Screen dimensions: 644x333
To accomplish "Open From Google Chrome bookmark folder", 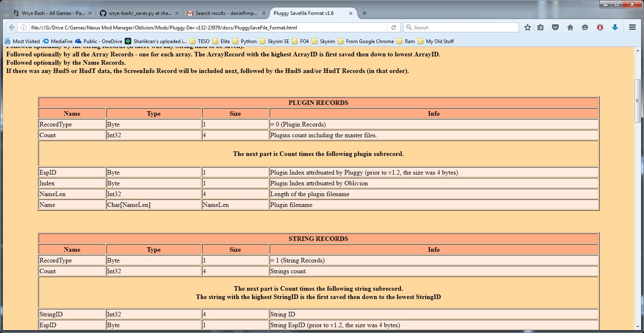I will [366, 41].
